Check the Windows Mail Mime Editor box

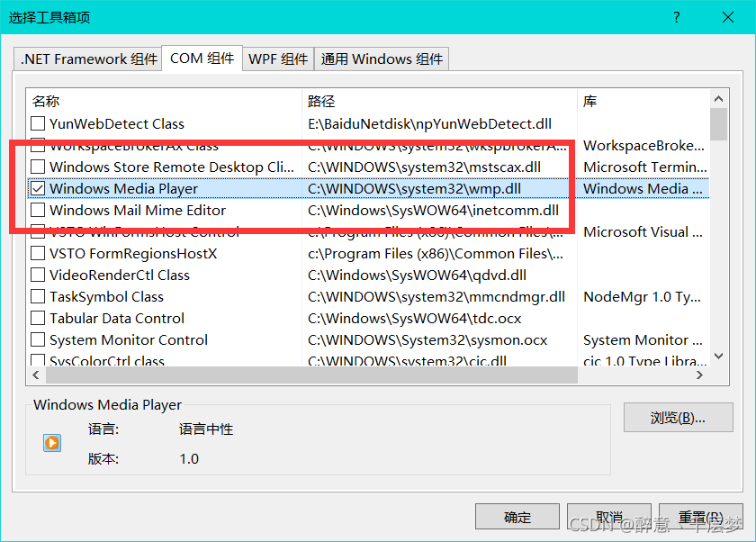pyautogui.click(x=38, y=211)
